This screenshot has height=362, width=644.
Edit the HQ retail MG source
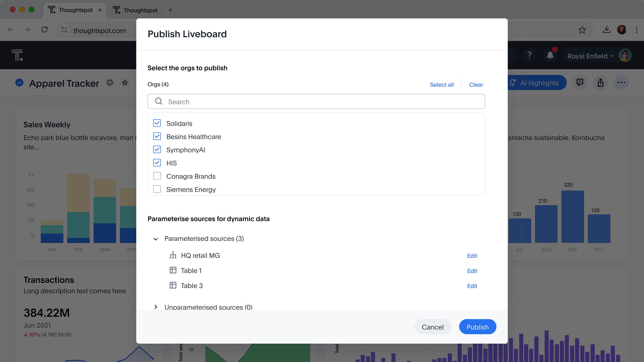pos(472,256)
